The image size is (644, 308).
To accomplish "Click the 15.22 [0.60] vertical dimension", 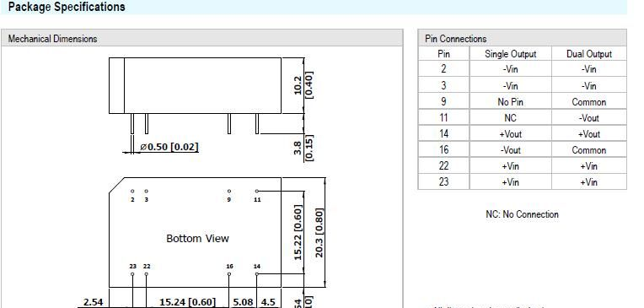I will [x=298, y=232].
